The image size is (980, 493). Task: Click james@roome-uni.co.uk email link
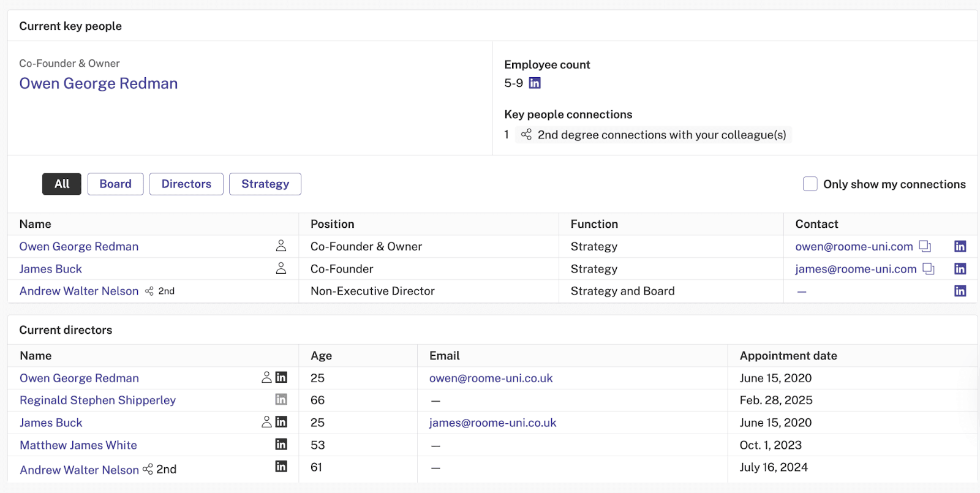[493, 423]
